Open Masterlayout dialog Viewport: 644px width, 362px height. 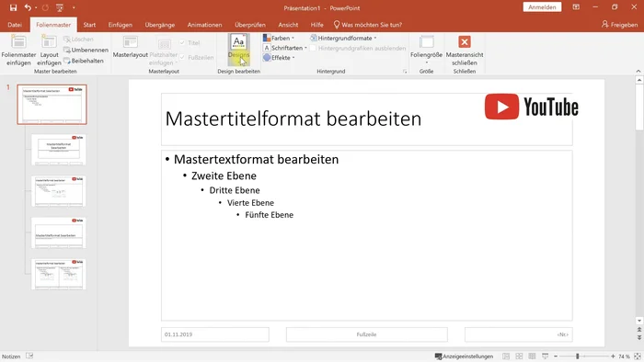point(131,47)
